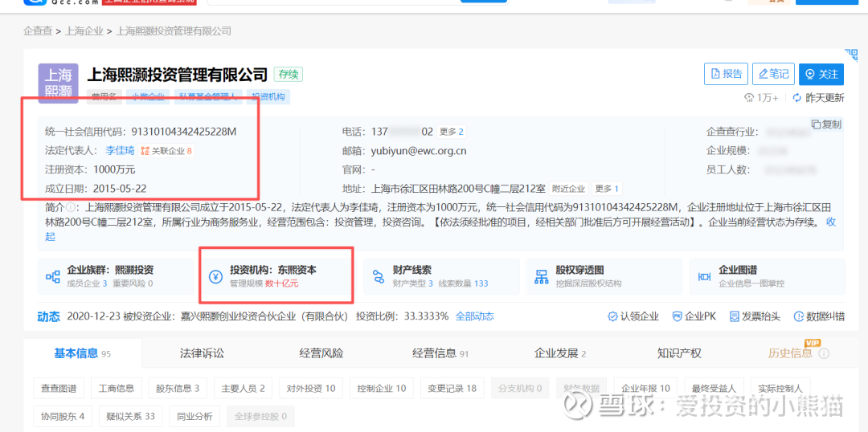Select 股东信息 3 button
Image resolution: width=868 pixels, height=432 pixels.
tap(178, 389)
